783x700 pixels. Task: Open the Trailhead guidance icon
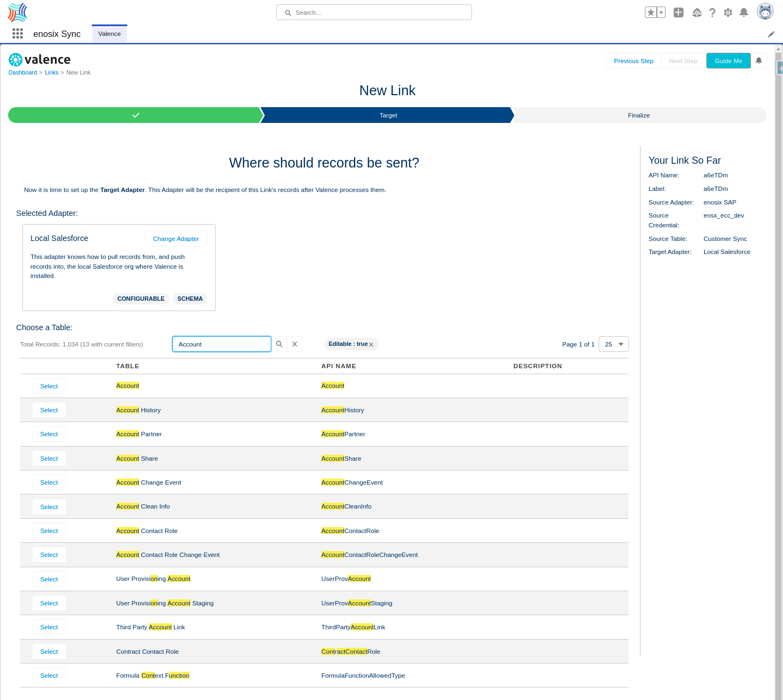[697, 13]
